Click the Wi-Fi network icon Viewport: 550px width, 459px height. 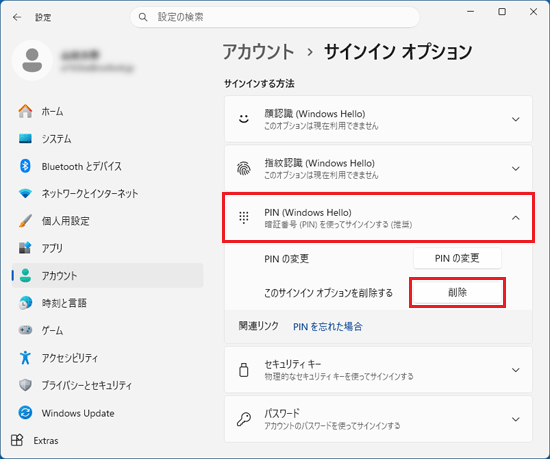pos(25,193)
